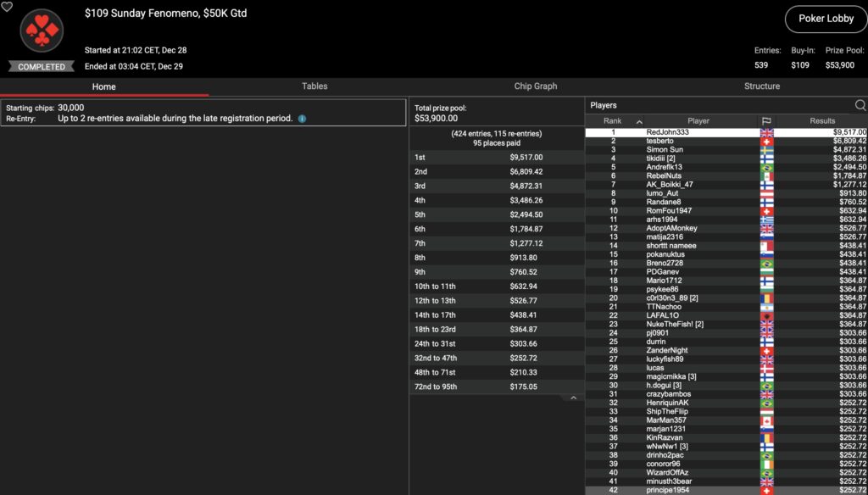Select the 1st place prize row
Viewport: 868px width, 495px height.
click(497, 158)
